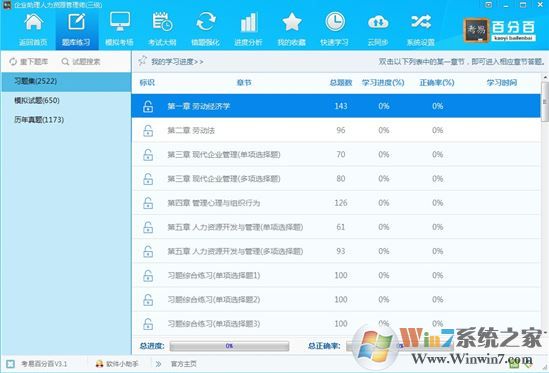Open 系统设置 shuffle-arrows settings icon
This screenshot has width=549, height=373.
[421, 30]
